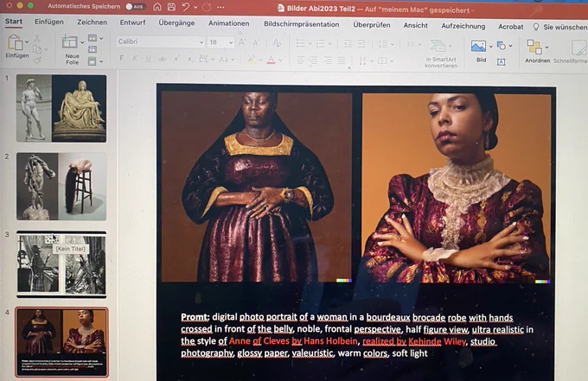Switch to the Übergänge tab
588x381 pixels.
pyautogui.click(x=176, y=22)
